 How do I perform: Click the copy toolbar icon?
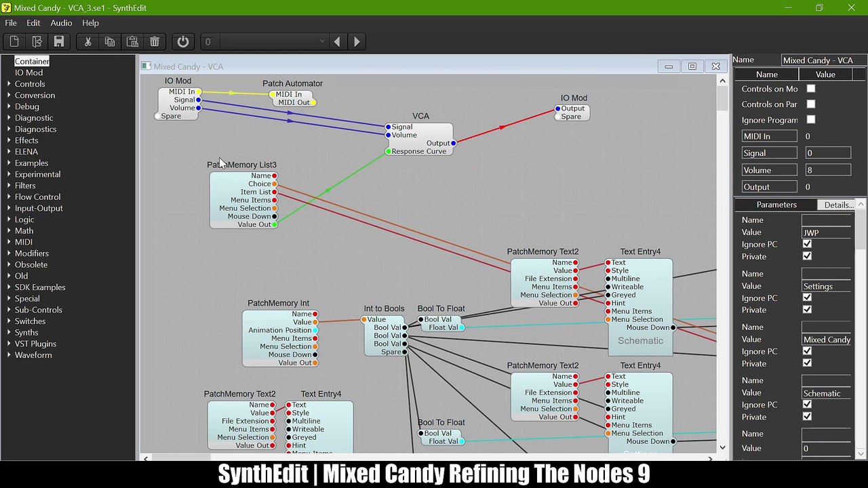[110, 41]
